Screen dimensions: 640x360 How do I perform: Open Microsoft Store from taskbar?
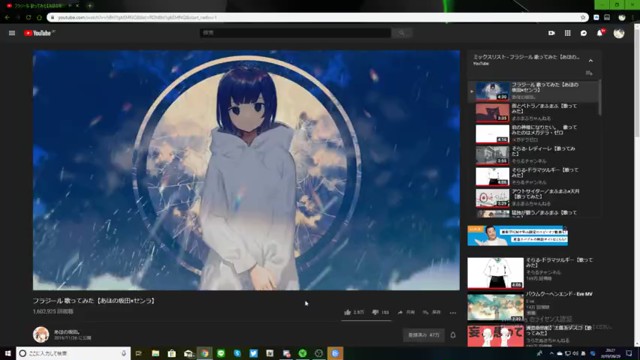[172, 353]
